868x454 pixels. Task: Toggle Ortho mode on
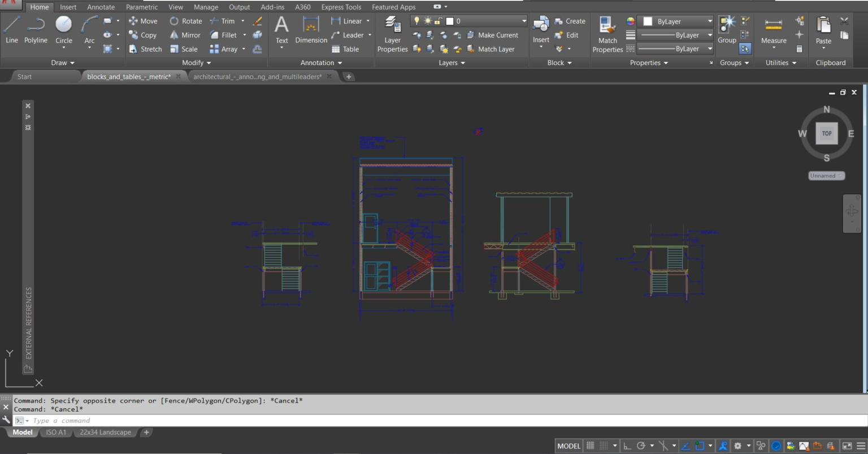point(628,446)
